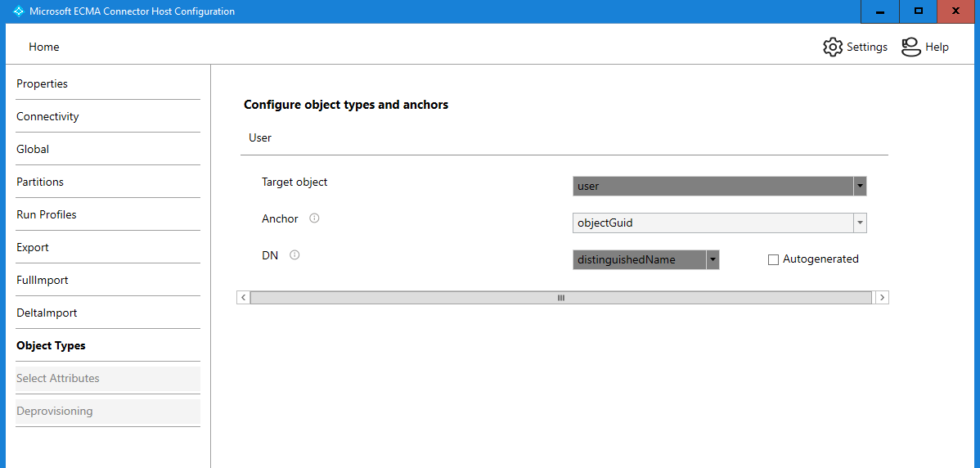
Task: Open the Export page
Action: pyautogui.click(x=33, y=248)
